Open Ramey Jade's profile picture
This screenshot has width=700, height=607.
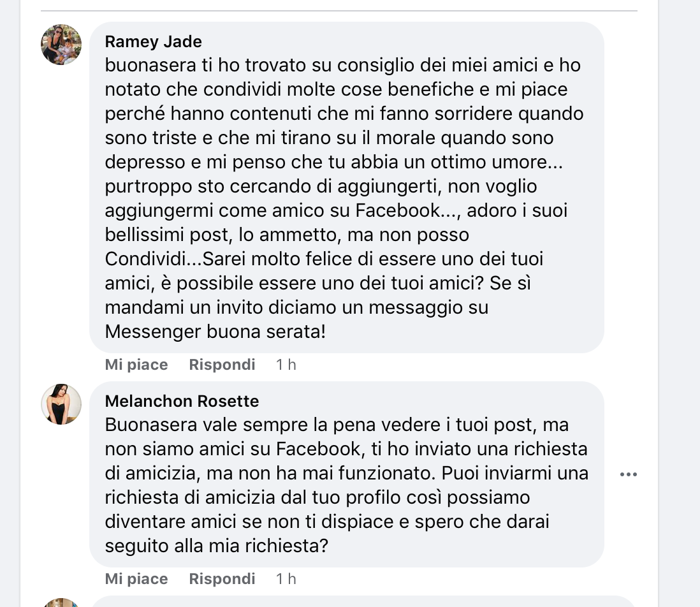[x=61, y=45]
